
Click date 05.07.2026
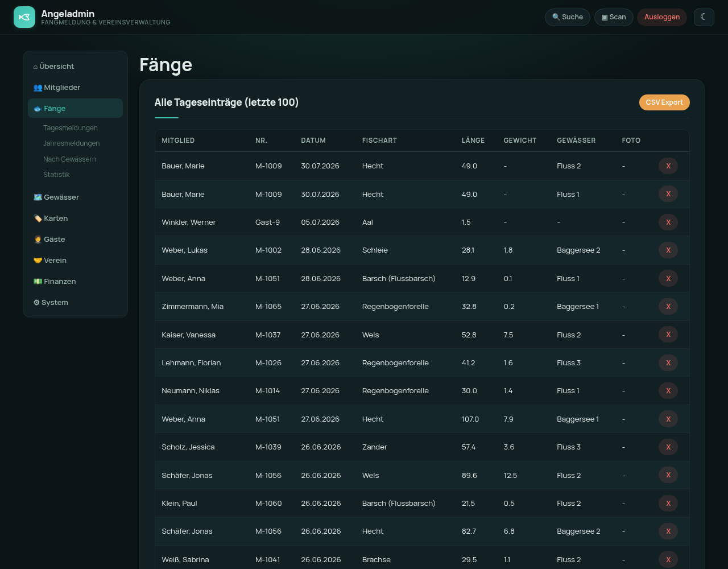320,222
